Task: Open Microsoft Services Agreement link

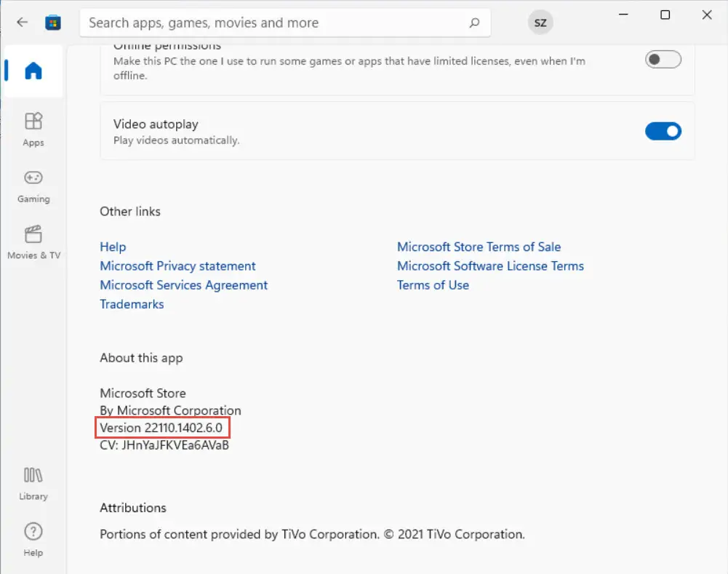Action: click(x=184, y=284)
